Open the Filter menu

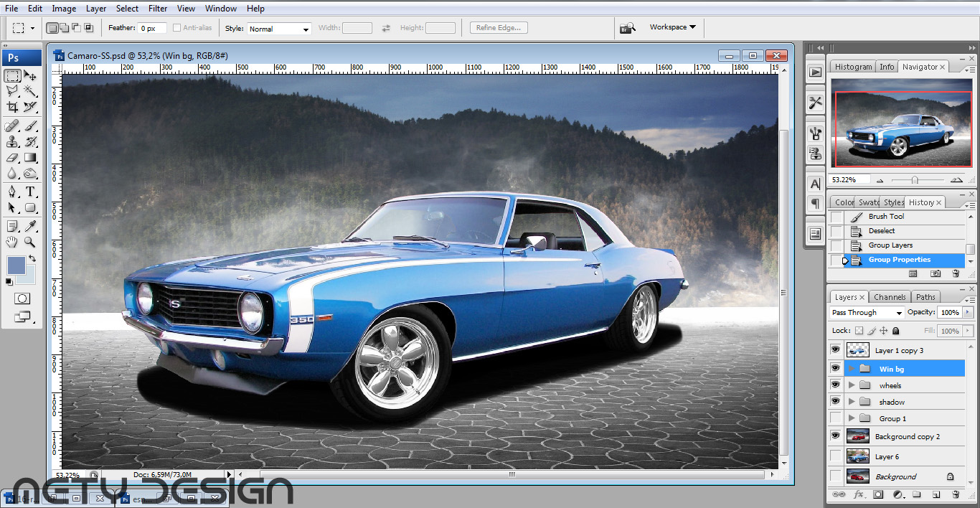(158, 9)
